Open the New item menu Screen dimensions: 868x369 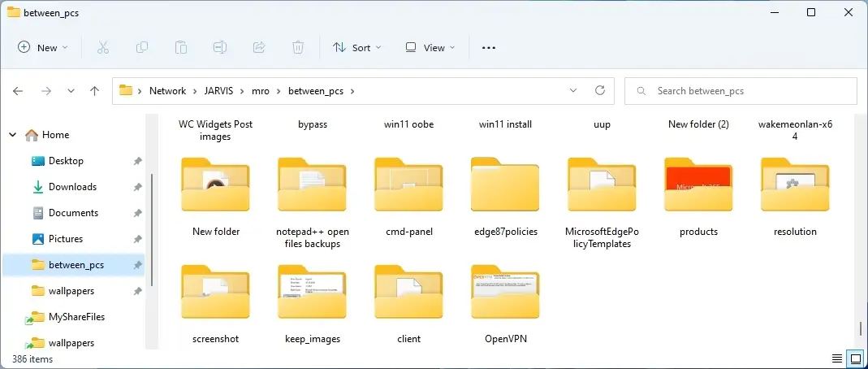(43, 48)
